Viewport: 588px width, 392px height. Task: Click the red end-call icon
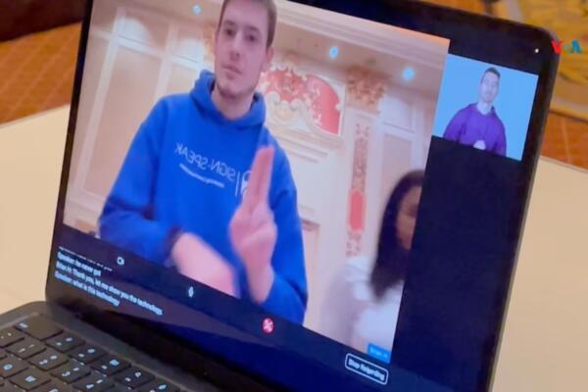[x=268, y=325]
